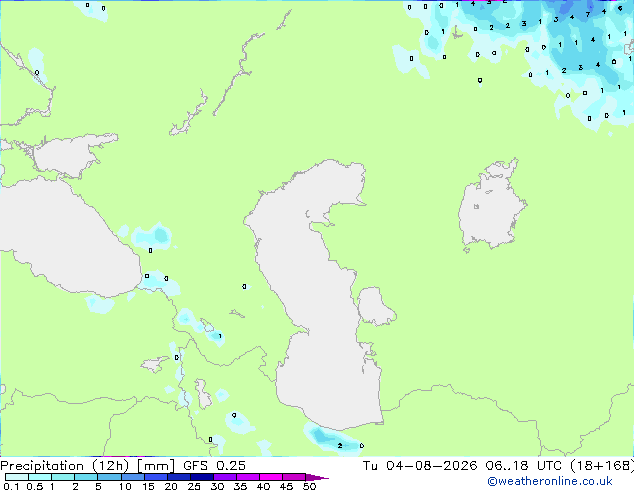The image size is (634, 490).
Task: Click the 0.1–0.5 mm palest legend swatch
Action: [17, 477]
